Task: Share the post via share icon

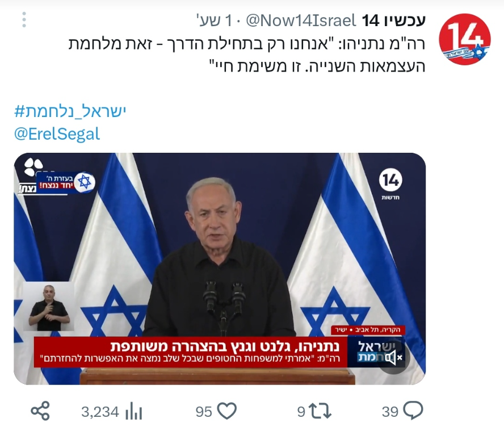Action: 40,411
